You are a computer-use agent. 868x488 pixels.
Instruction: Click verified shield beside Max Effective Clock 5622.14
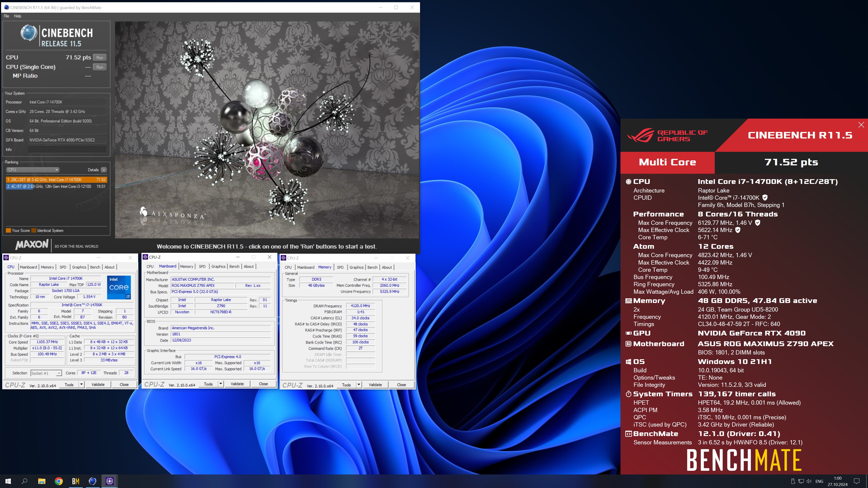(x=738, y=230)
